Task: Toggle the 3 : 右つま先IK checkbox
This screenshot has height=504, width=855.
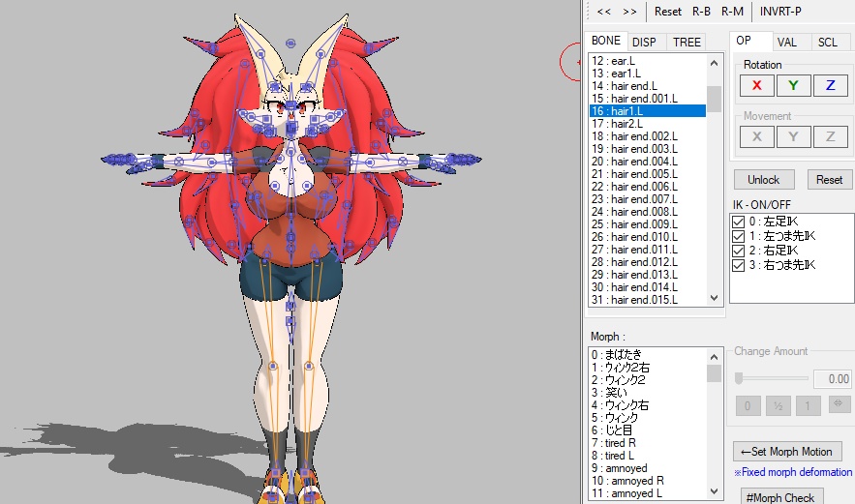Action: click(x=738, y=265)
